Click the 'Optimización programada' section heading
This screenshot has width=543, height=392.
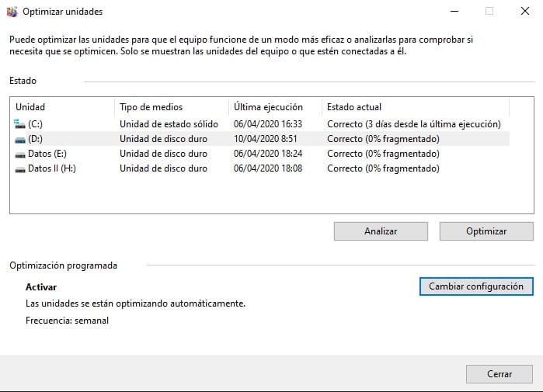[64, 265]
